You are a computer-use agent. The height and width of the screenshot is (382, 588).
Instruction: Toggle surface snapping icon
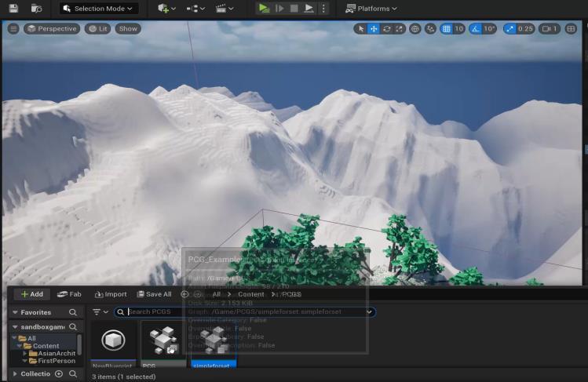[430, 29]
